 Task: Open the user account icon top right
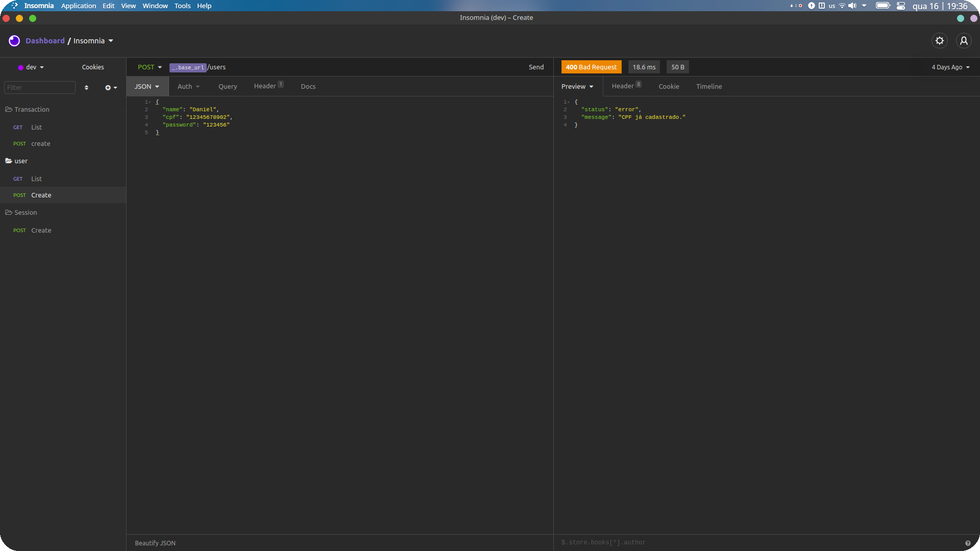[x=964, y=40]
